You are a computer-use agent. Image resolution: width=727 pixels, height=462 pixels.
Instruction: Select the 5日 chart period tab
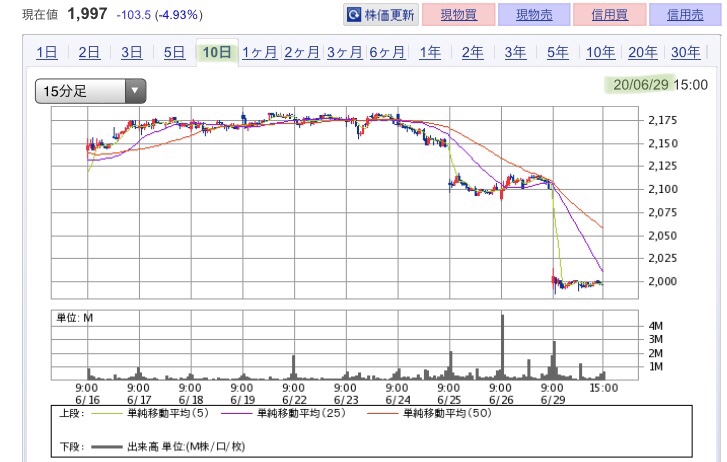click(x=174, y=52)
